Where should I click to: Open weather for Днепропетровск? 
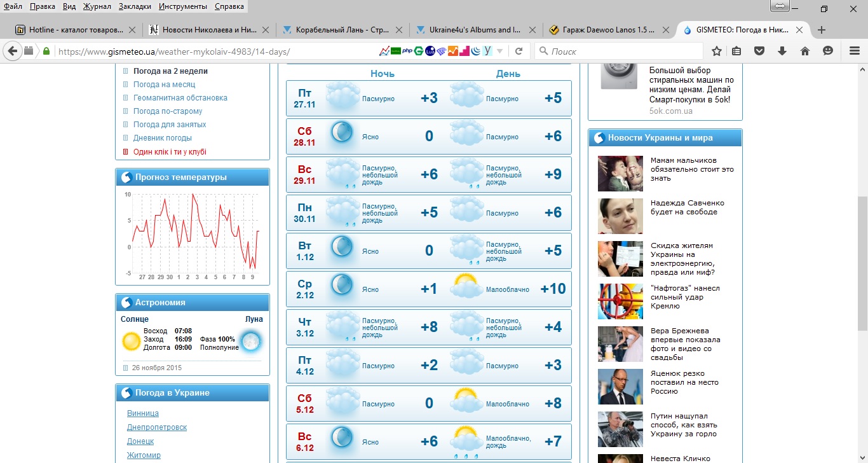coord(157,427)
